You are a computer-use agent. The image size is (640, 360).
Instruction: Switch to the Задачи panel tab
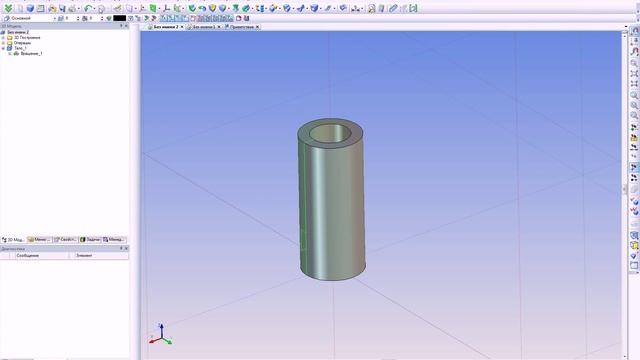(90, 240)
